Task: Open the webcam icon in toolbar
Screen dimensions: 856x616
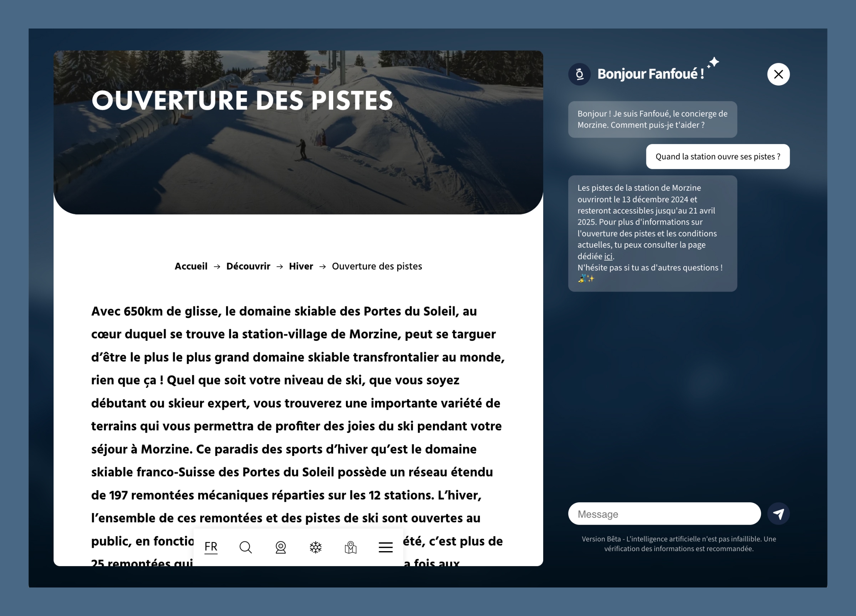Action: pos(280,547)
